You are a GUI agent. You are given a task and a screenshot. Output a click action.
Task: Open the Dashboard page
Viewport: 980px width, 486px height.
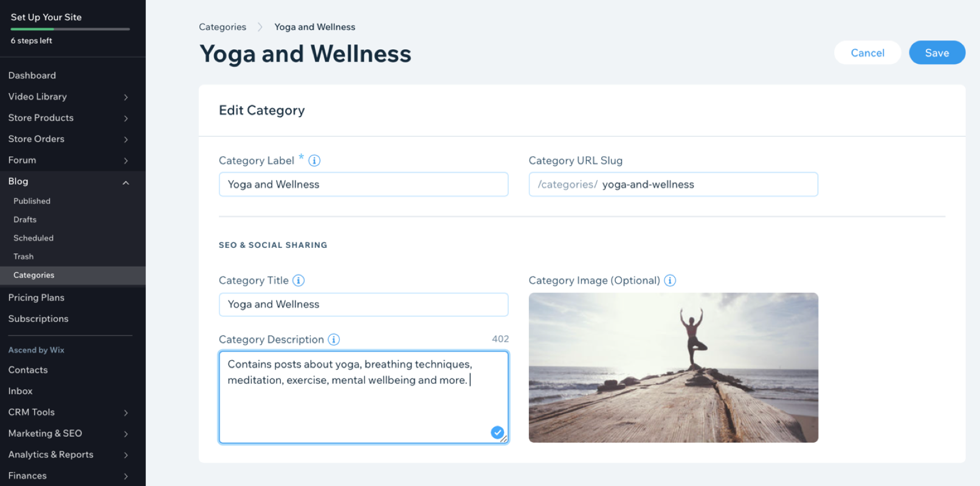point(32,75)
